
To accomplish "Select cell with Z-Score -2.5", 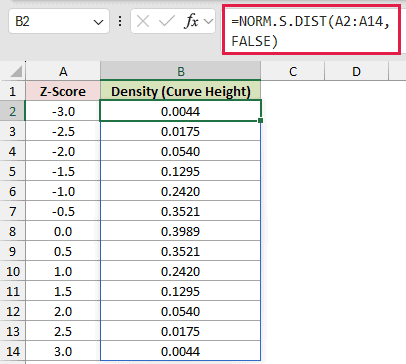I will pos(63,131).
